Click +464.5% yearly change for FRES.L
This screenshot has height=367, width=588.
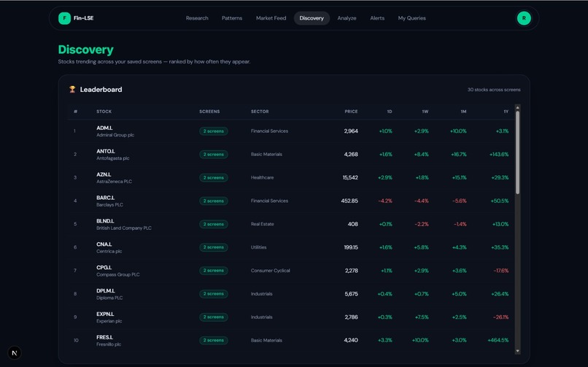498,341
